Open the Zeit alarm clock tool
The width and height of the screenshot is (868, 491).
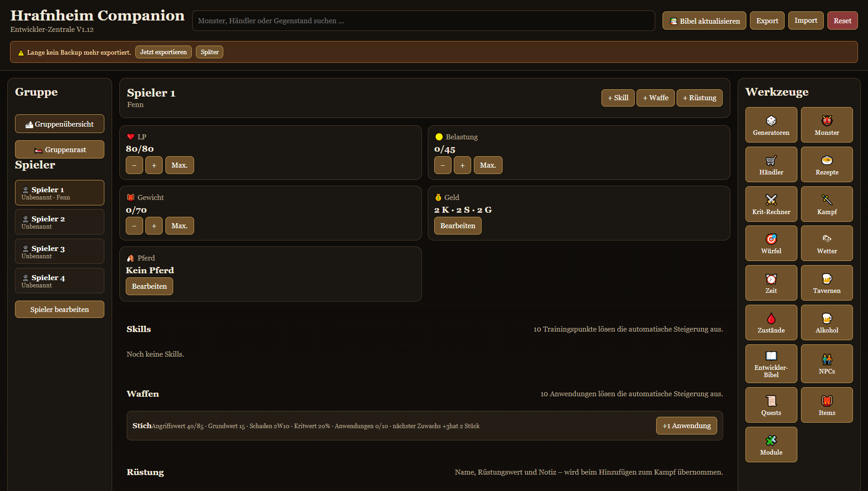tap(771, 283)
